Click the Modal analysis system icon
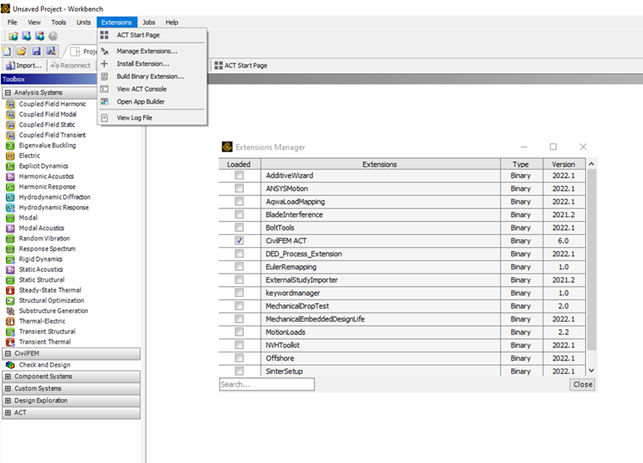 (10, 218)
